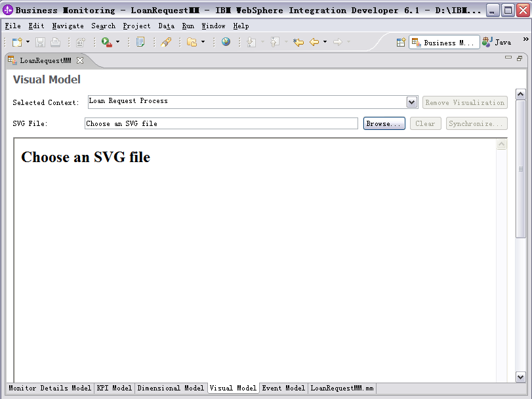Open the New wizard dropdown arrow
The width and height of the screenshot is (532, 399).
pyautogui.click(x=28, y=42)
